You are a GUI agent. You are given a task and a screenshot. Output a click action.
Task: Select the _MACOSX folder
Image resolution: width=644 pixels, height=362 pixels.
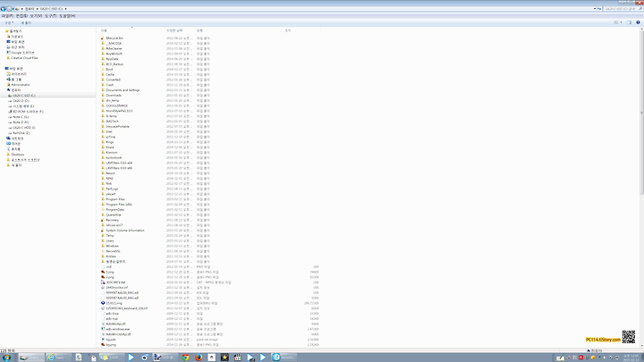coord(114,43)
